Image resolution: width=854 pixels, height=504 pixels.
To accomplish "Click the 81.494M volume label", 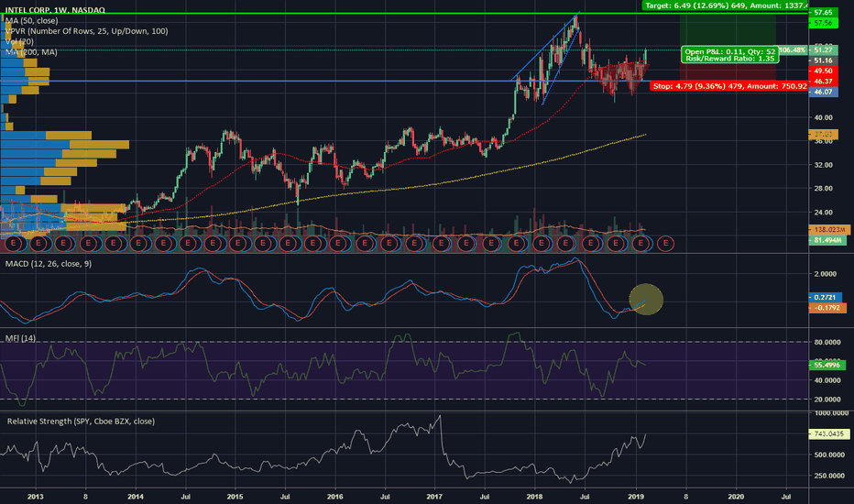I will tap(827, 240).
